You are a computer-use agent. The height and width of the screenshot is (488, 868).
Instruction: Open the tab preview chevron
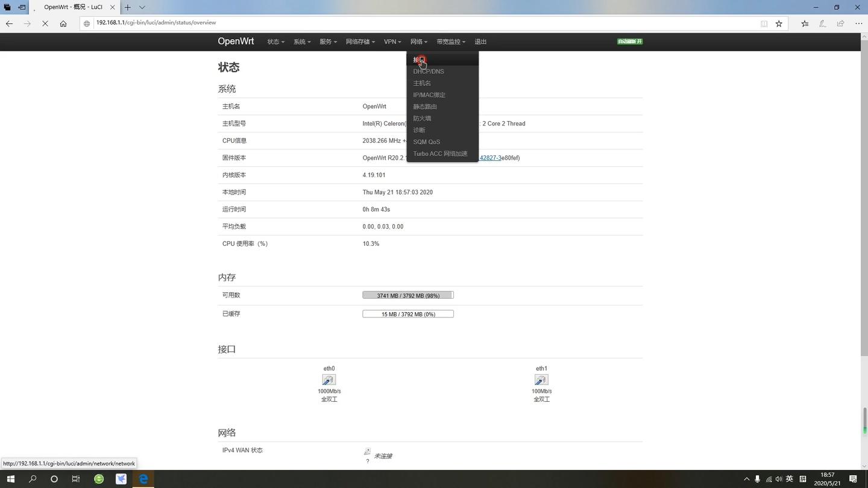142,7
